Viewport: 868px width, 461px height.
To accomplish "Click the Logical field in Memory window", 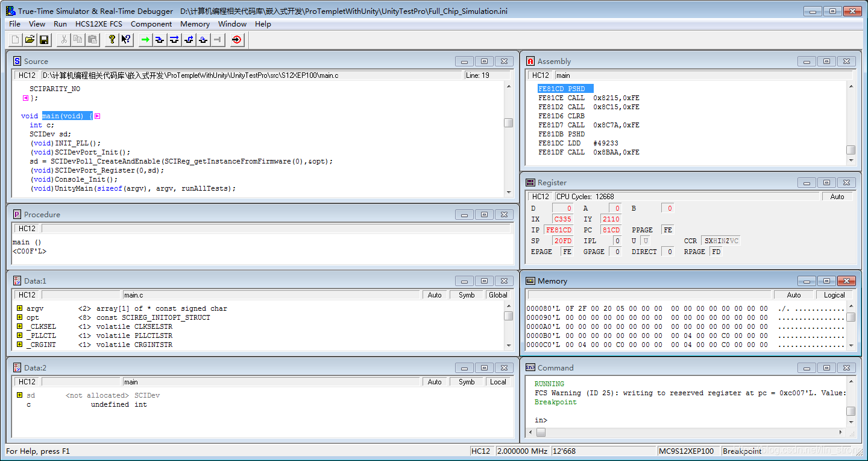I will pyautogui.click(x=834, y=295).
